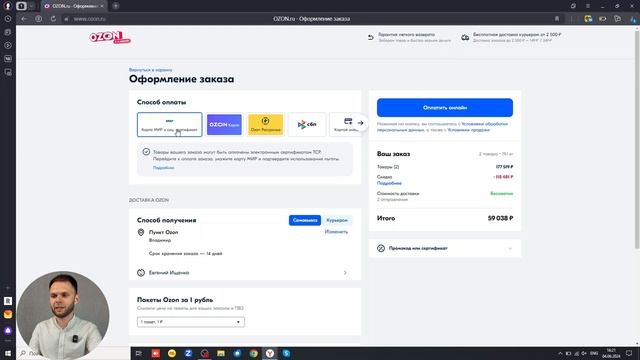640x360 pixels.
Task: Select the СБП payment option
Action: 307,124
